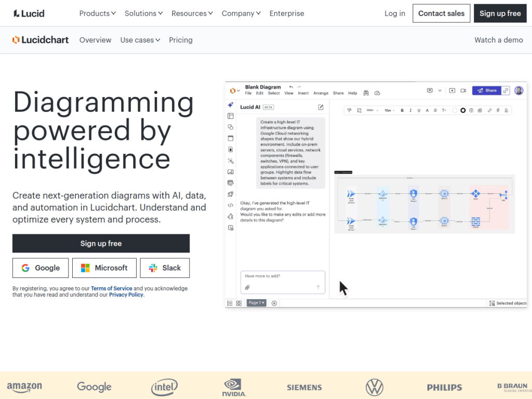This screenshot has width=532, height=399.
Task: Expand the Company dropdown
Action: tap(241, 13)
